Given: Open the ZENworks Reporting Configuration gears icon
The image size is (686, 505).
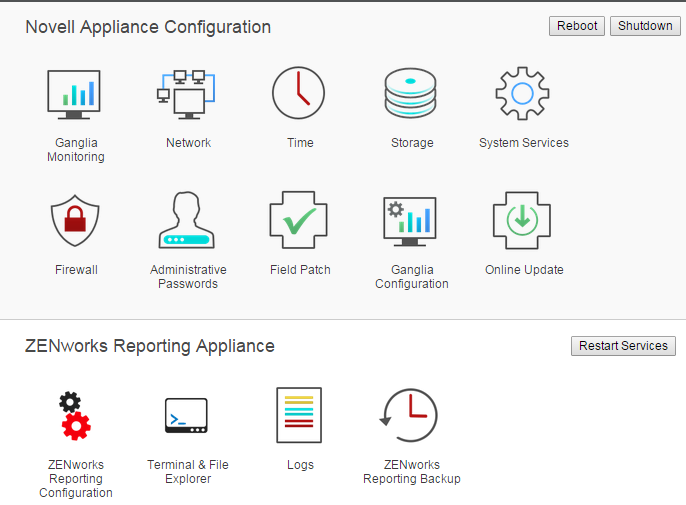Looking at the screenshot, I should 75,416.
